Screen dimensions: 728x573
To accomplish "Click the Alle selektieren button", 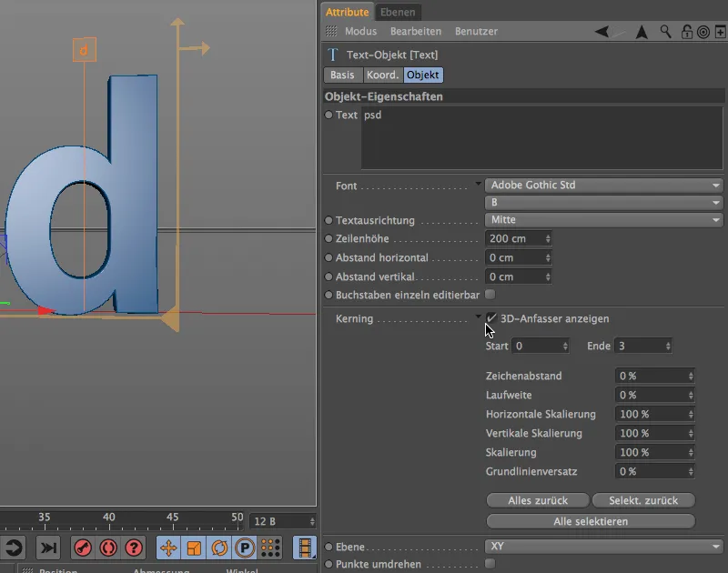I will tap(591, 521).
